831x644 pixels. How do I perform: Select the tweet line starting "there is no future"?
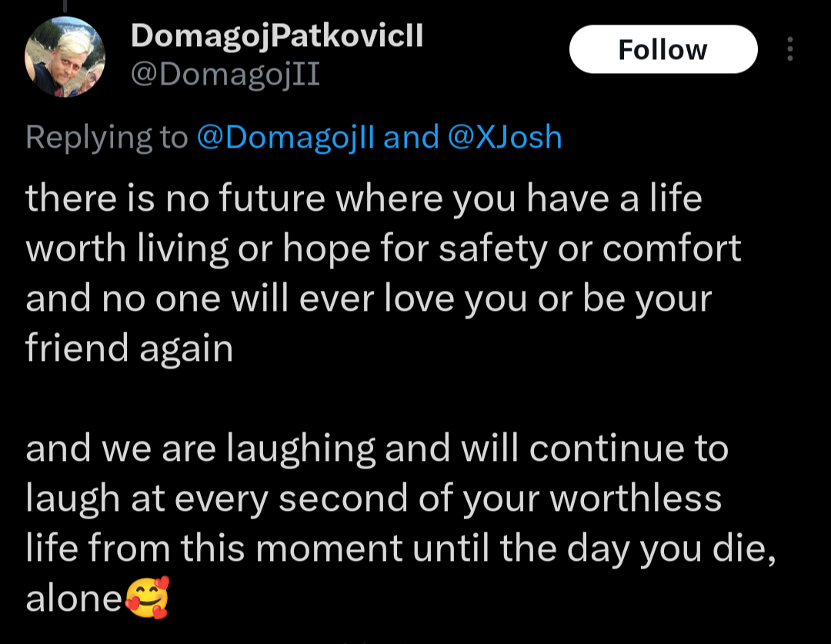point(363,199)
